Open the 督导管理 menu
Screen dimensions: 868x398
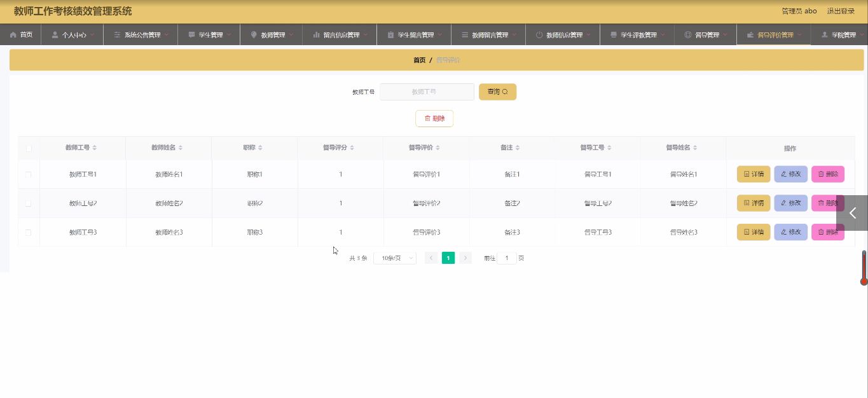click(x=706, y=35)
